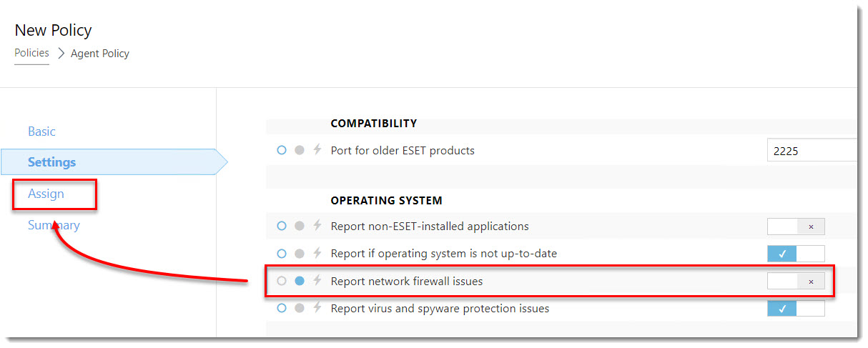Click the Apply dot for Port for older ESET products
The height and width of the screenshot is (348, 868).
[300, 150]
